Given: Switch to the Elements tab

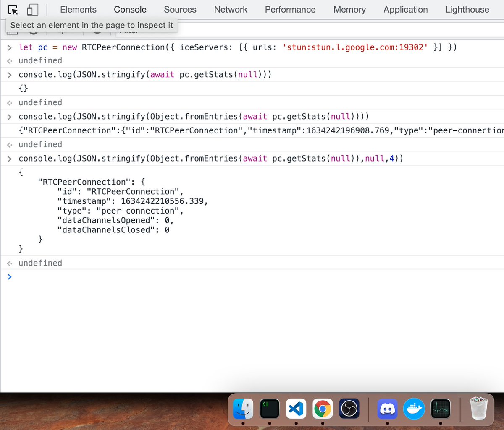Looking at the screenshot, I should (78, 9).
